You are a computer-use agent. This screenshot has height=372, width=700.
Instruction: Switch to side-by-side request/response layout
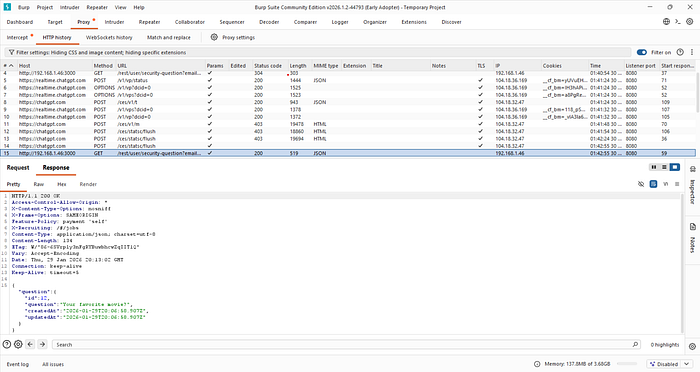tap(654, 167)
